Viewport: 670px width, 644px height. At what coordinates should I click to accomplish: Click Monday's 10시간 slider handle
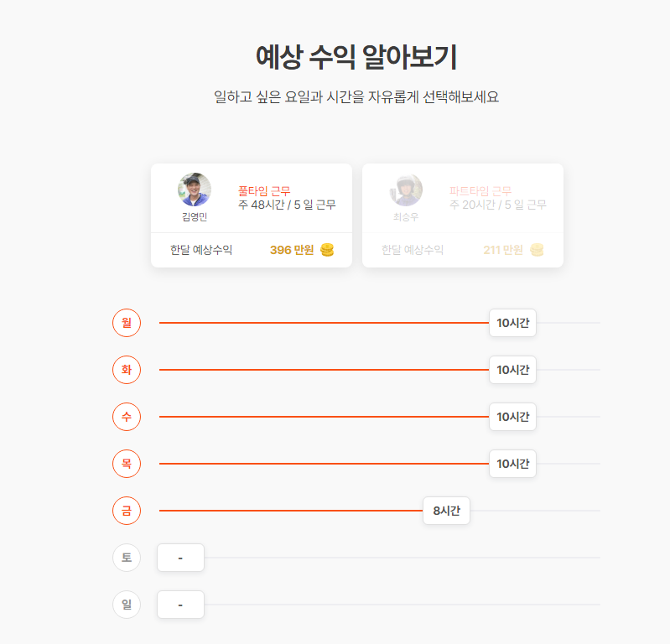point(512,323)
